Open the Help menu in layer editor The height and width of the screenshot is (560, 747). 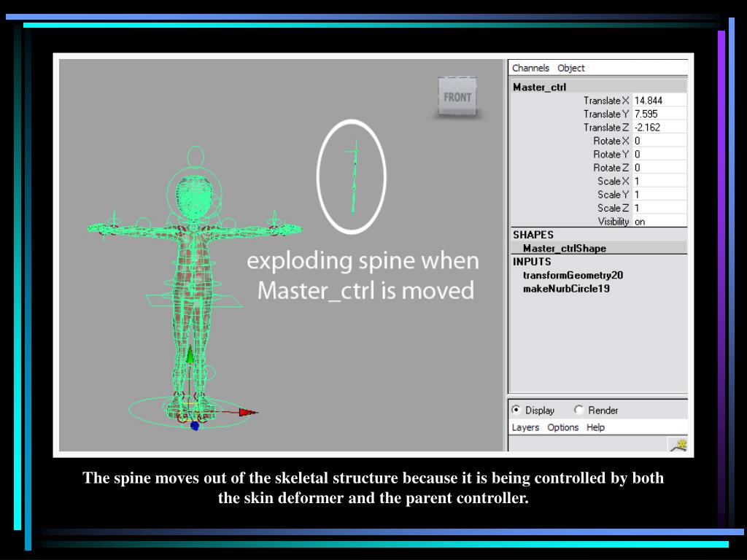point(595,427)
